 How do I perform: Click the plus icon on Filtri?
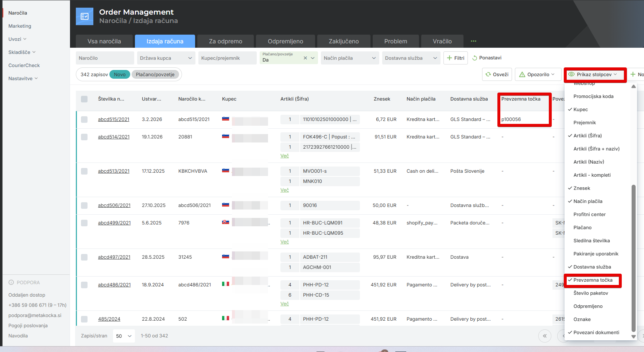[x=449, y=58]
